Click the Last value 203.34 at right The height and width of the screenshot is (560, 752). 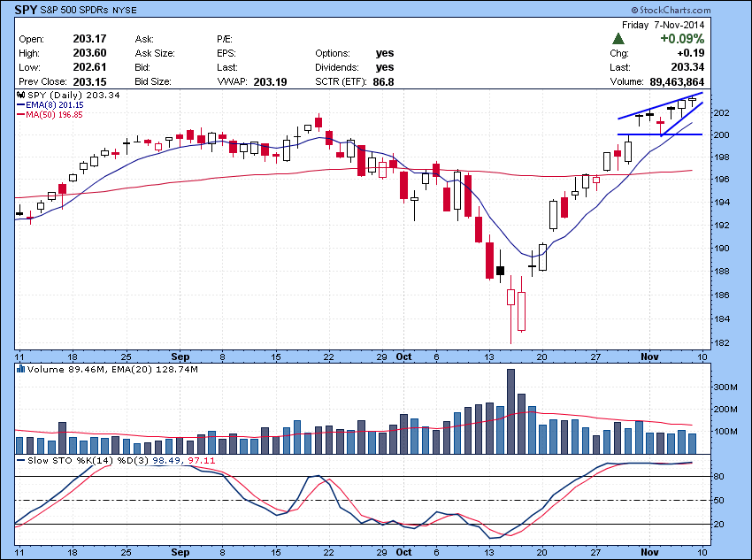tap(687, 67)
